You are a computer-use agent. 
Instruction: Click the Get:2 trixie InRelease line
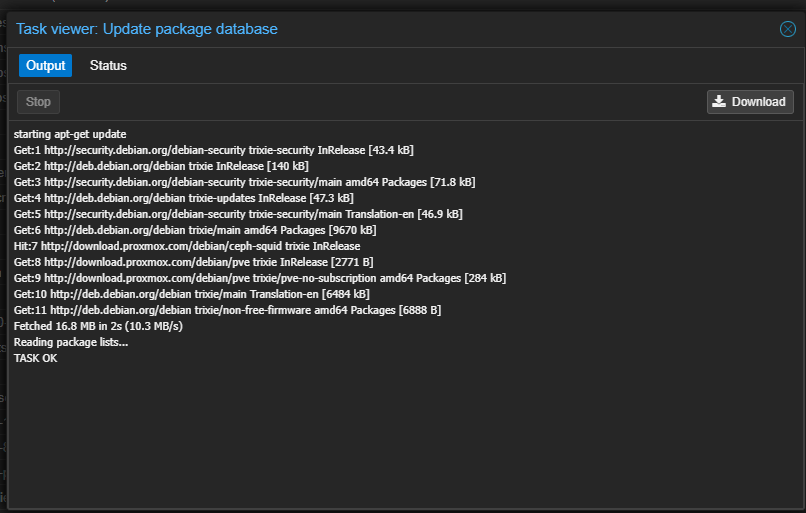coord(161,166)
